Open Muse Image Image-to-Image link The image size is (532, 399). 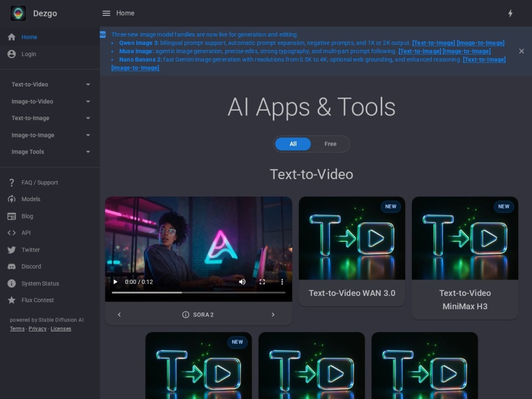(467, 51)
